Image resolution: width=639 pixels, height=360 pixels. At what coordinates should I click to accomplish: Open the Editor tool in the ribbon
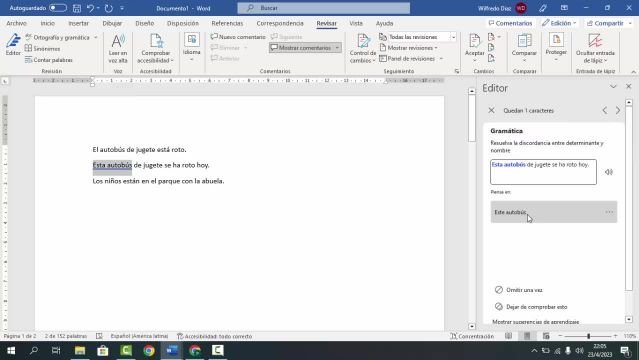click(13, 44)
